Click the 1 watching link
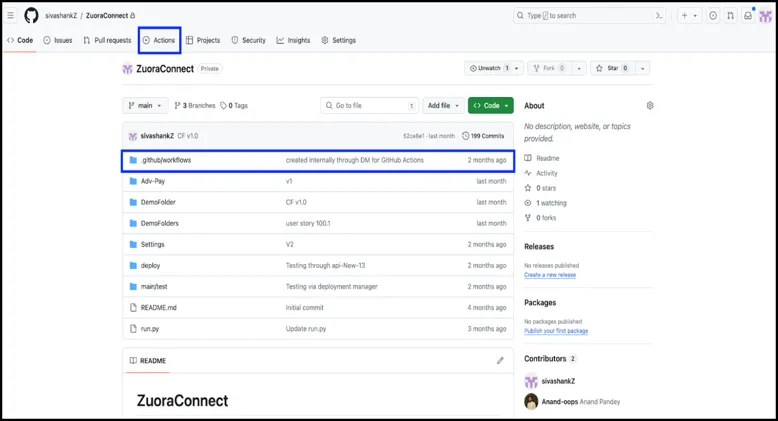 tap(551, 203)
